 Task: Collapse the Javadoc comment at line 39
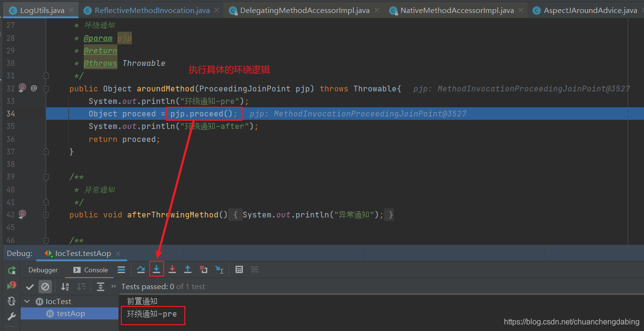click(46, 177)
